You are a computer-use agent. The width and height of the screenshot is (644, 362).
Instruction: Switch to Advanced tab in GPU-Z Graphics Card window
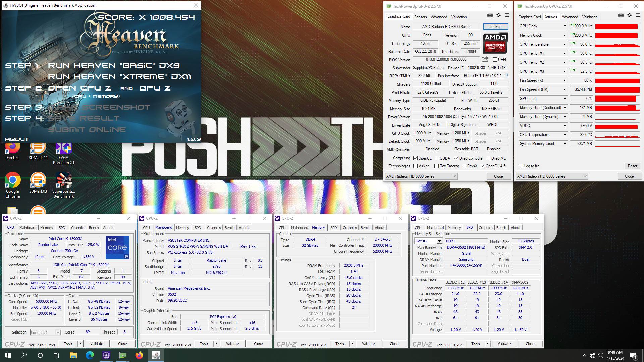(439, 17)
